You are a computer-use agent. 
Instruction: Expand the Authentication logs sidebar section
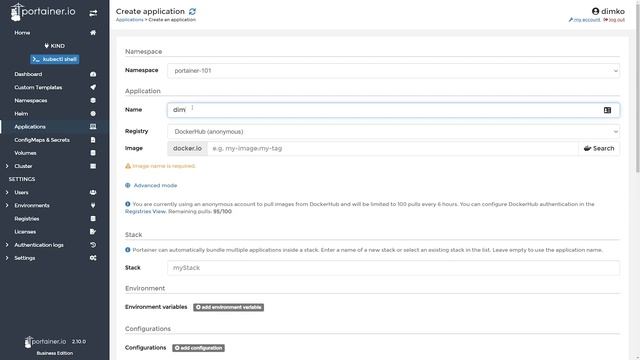coord(7,245)
